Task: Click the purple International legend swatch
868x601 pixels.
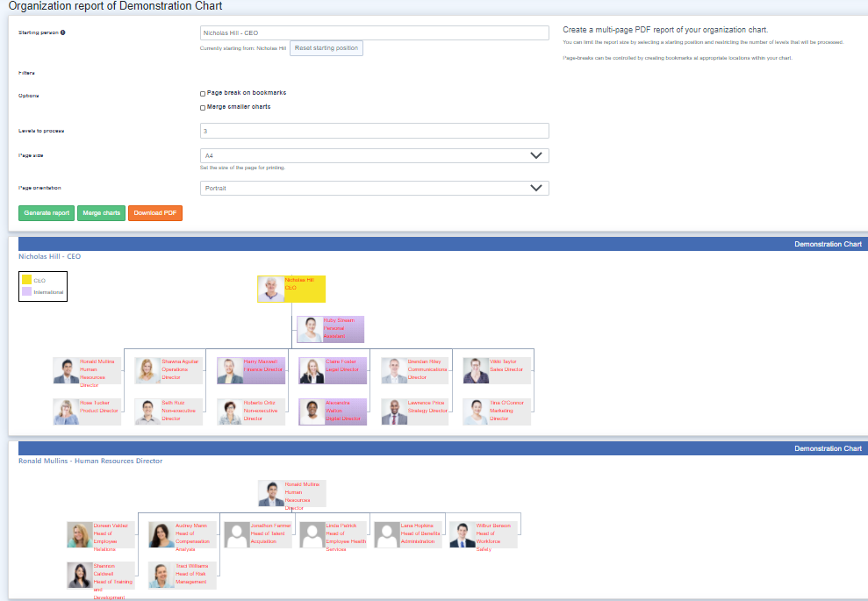Action: point(26,291)
